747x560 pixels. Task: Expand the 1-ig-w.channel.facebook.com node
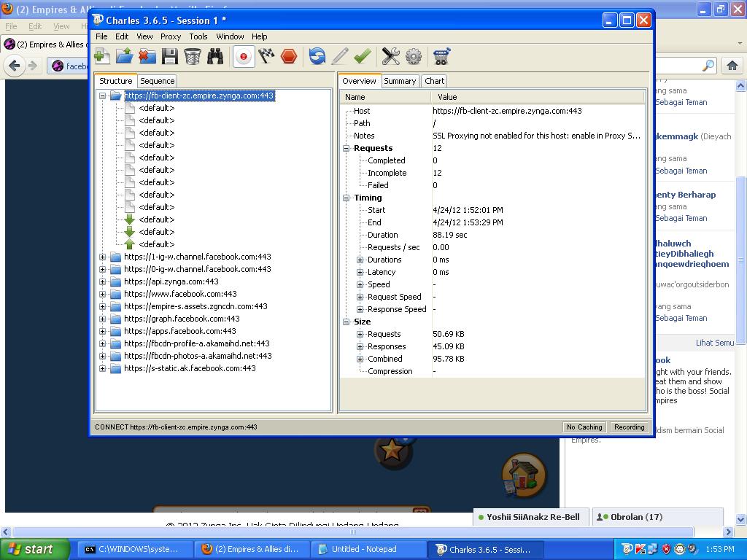pos(102,257)
